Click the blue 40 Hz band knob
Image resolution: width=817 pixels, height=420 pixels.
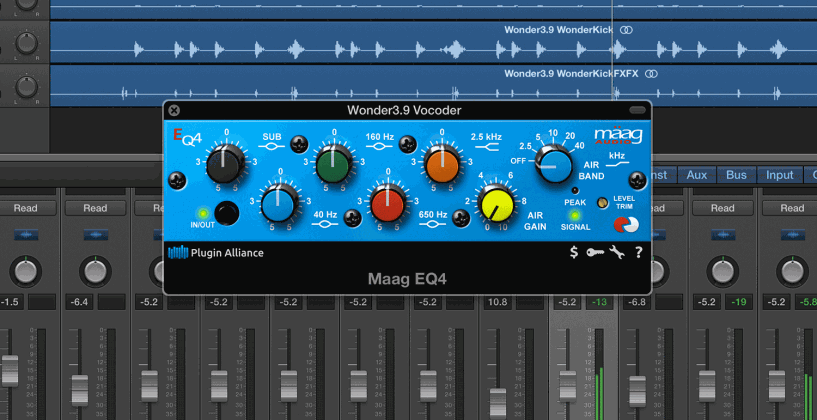click(x=279, y=204)
